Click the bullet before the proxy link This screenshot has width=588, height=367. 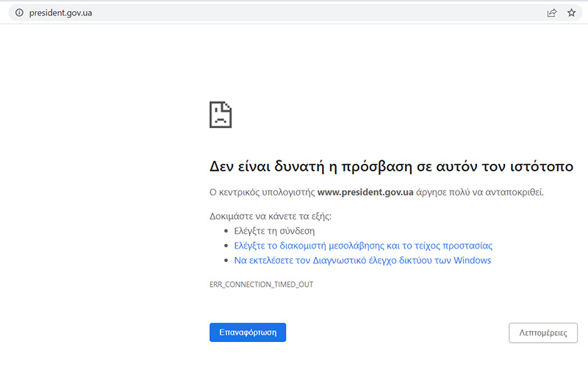[x=226, y=246]
